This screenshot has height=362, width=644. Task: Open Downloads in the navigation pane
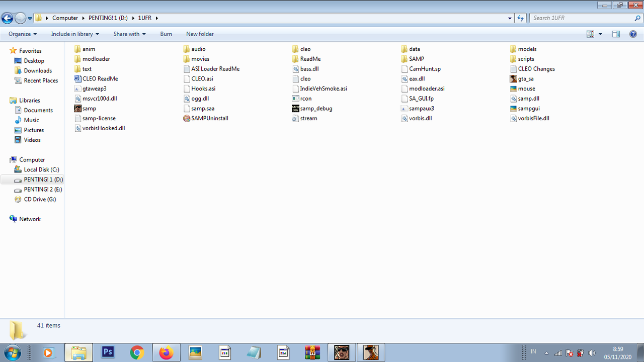click(38, 71)
